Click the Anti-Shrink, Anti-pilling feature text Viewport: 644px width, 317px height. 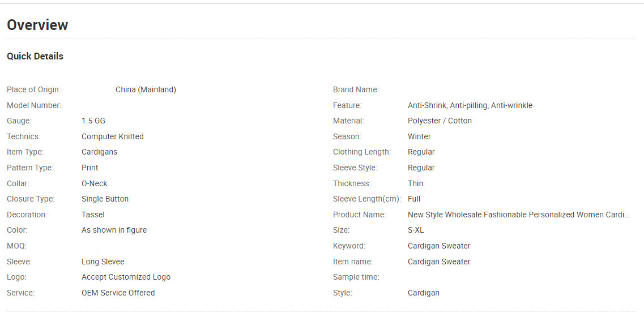click(470, 105)
